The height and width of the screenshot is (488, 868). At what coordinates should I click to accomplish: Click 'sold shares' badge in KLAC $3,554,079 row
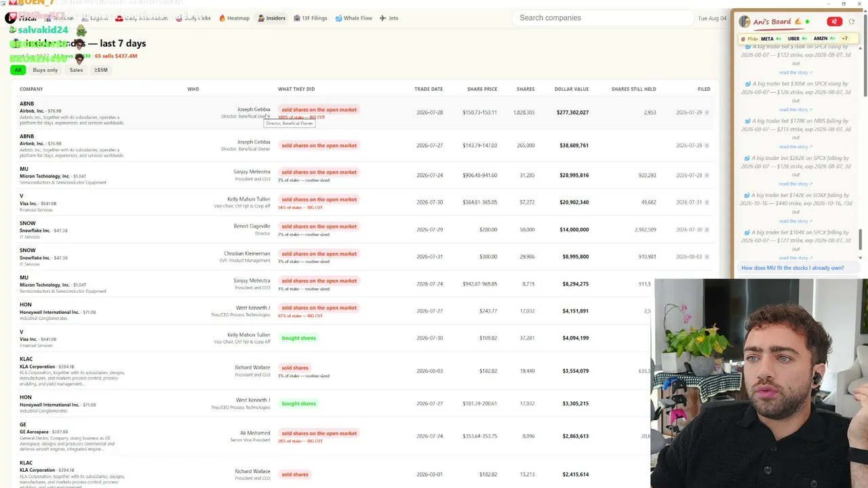295,367
